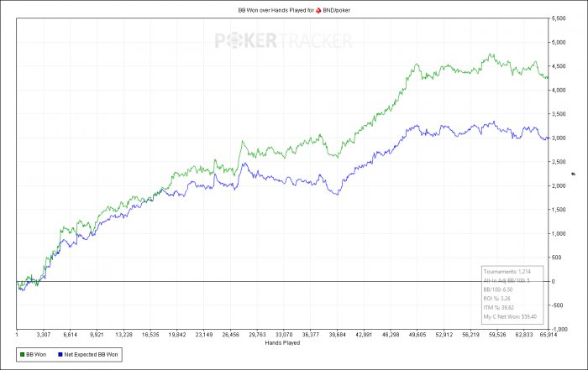Click the green BB Won legend swatch
The height and width of the screenshot is (370, 588).
(22, 354)
